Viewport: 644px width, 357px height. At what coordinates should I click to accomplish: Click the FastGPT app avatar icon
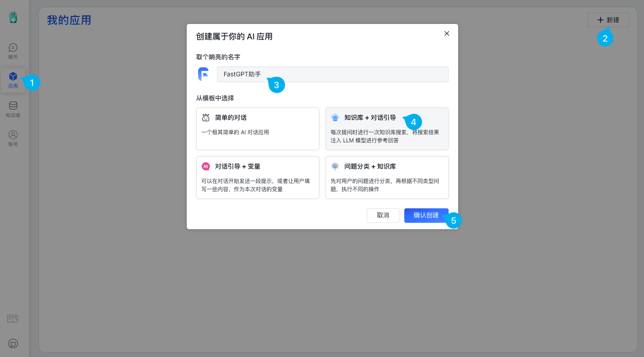pos(203,74)
